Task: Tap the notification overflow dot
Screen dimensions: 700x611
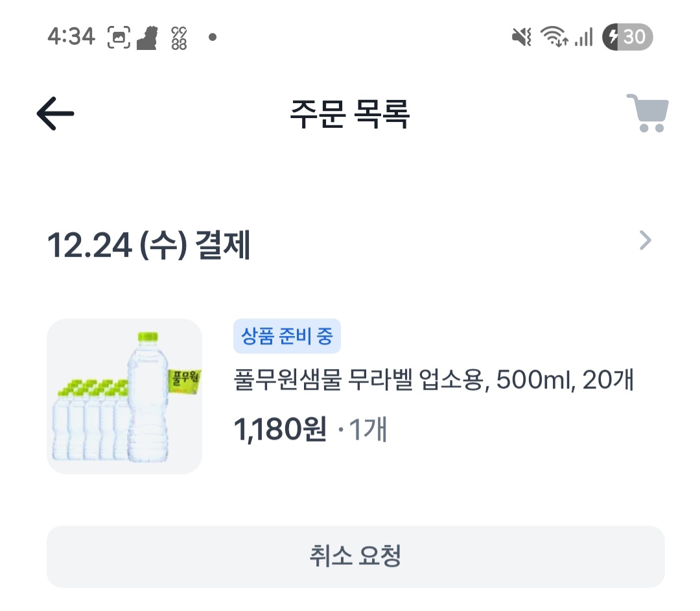Action: click(x=212, y=37)
